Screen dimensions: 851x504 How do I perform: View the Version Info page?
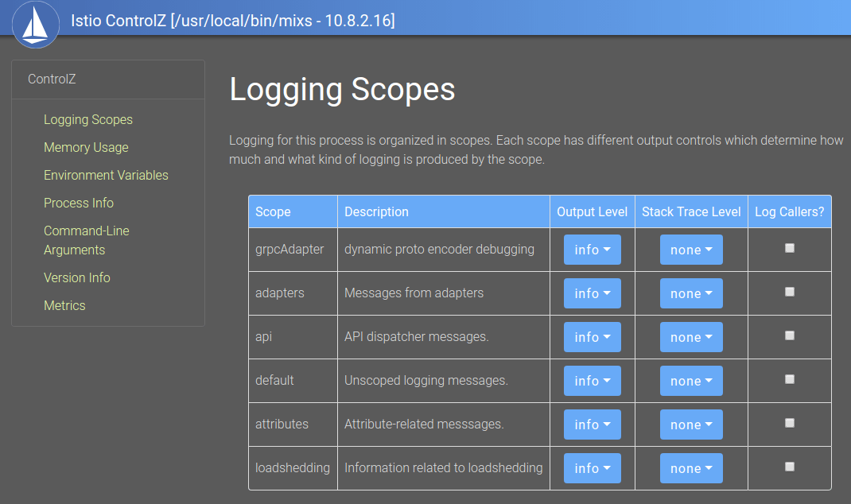[x=77, y=277]
